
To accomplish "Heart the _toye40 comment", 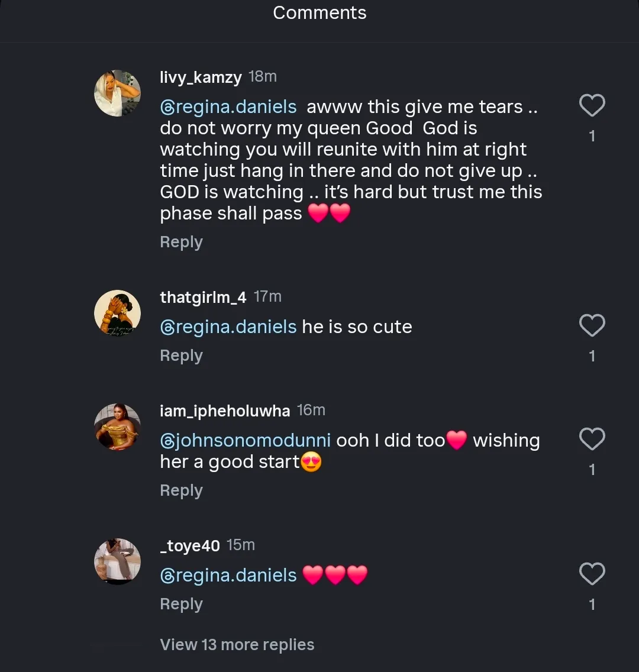I will [x=592, y=574].
